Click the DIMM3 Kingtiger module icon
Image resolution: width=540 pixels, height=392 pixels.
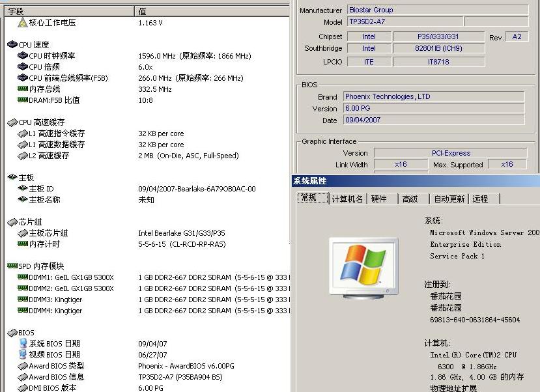tap(23, 299)
